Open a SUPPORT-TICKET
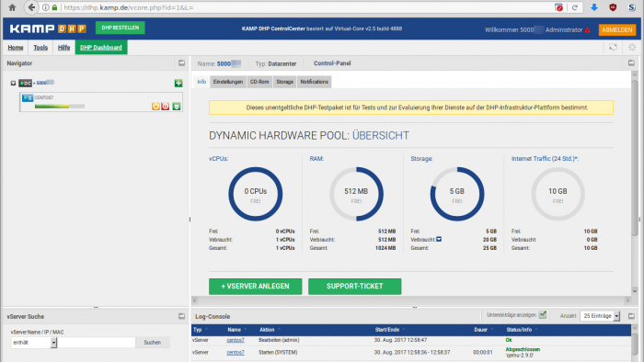Viewport: 644px width, 362px height. 355,286
